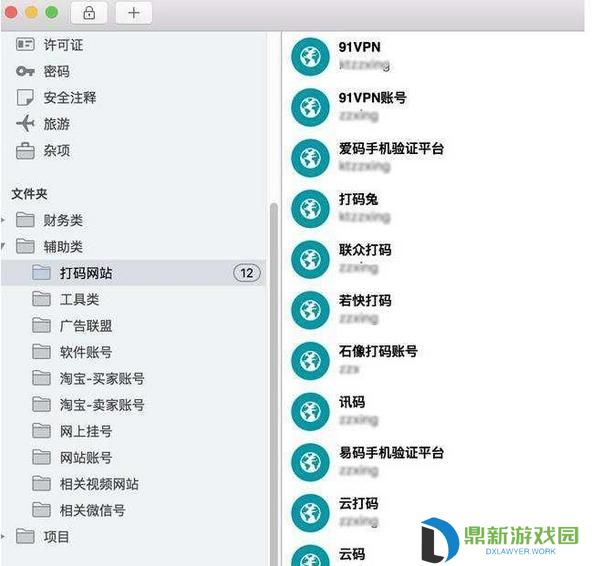Open the 易码手机验证平台 entry title
Screen dimensions: 600x566
[x=391, y=453]
